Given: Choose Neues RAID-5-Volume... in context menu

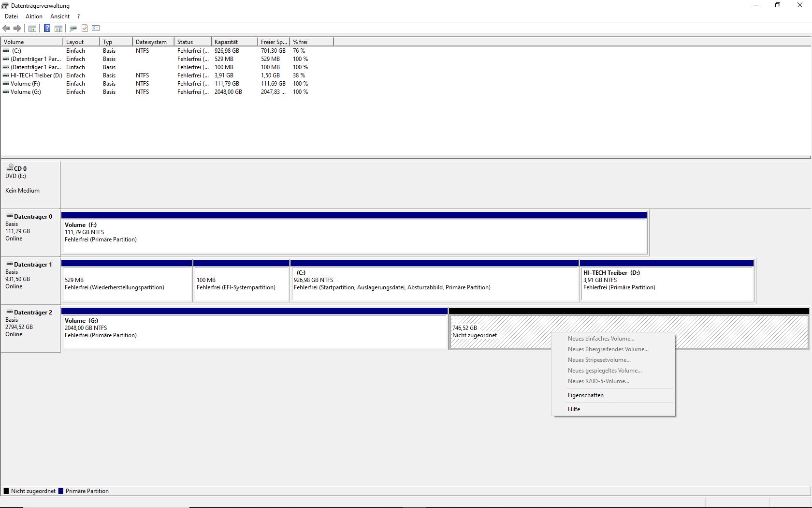Looking at the screenshot, I should [613, 381].
